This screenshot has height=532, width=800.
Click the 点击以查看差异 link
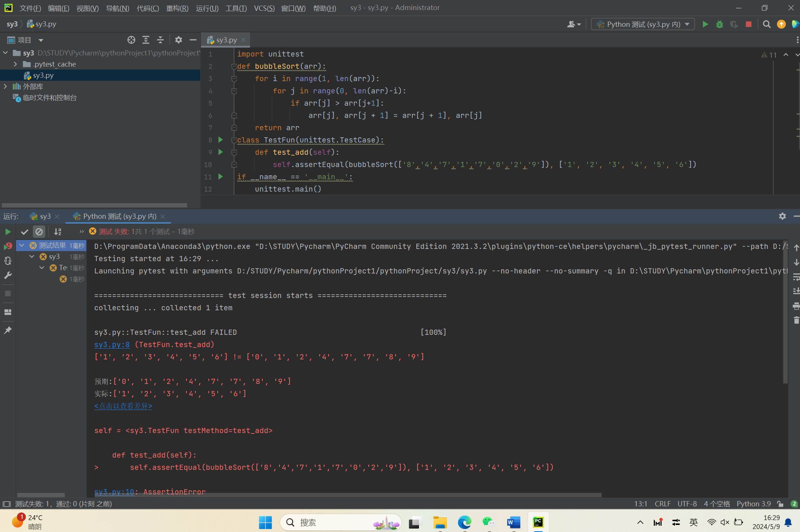(123, 406)
